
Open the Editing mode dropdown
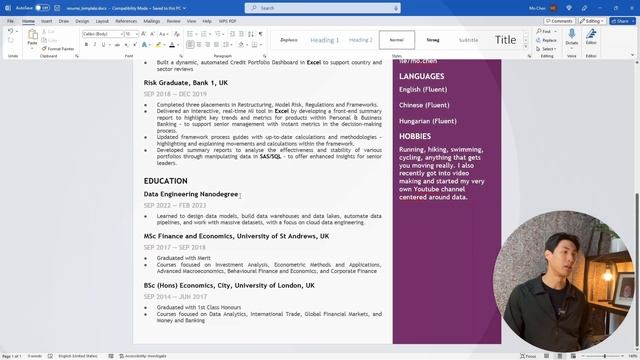click(x=591, y=21)
